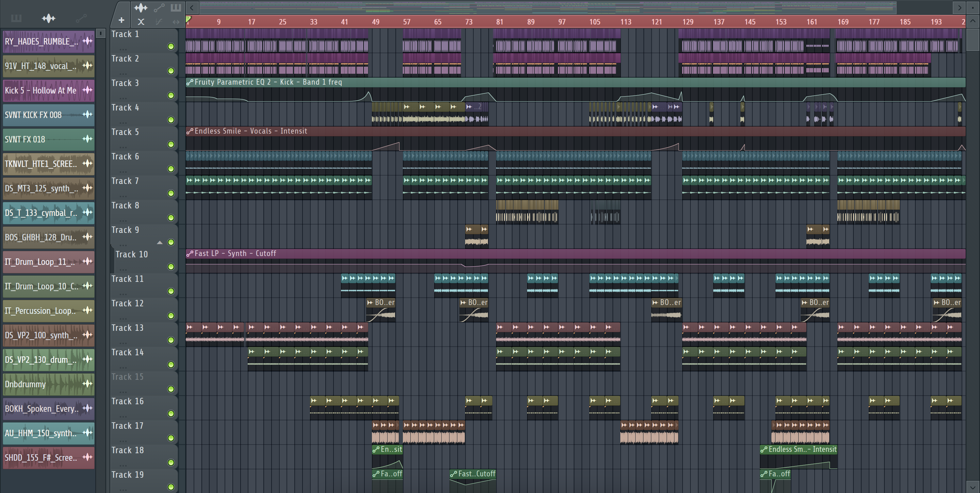Screen dimensions: 980x493
Task: Show patterns via the picker panel piano icon
Action: click(x=16, y=18)
